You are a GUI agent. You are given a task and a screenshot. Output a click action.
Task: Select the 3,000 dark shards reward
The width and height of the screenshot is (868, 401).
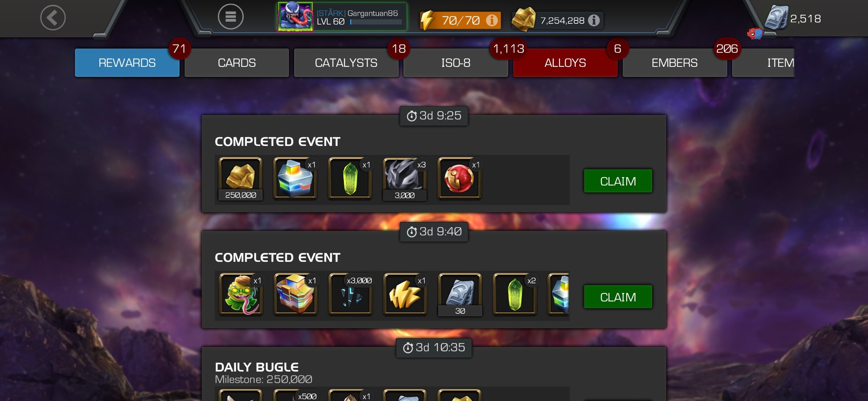pos(405,179)
